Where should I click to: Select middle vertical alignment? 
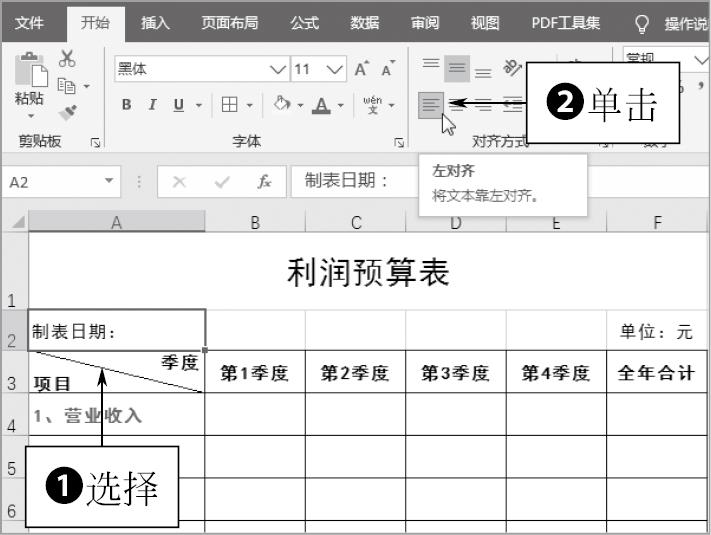pyautogui.click(x=457, y=68)
